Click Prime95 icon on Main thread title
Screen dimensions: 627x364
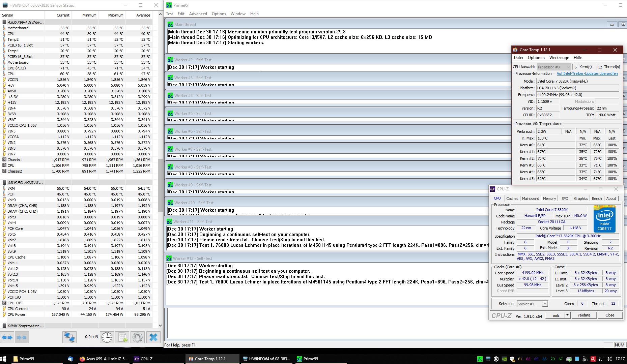[170, 24]
